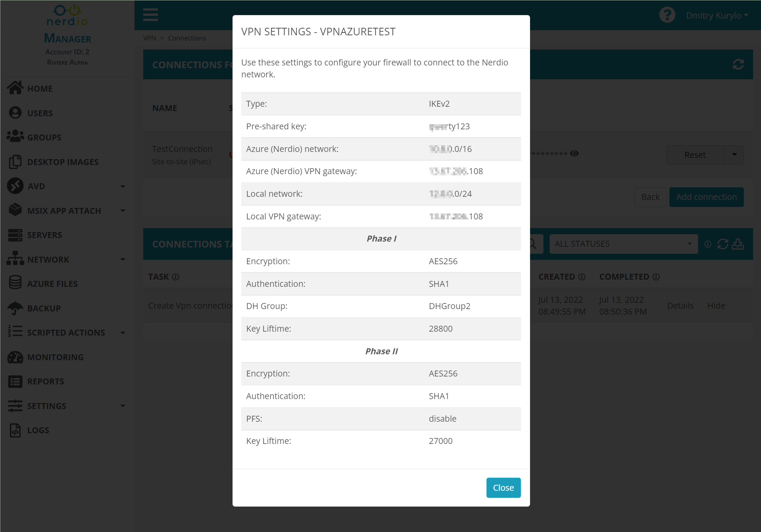Expand the Reset button dropdown arrow
The width and height of the screenshot is (761, 532).
click(734, 155)
